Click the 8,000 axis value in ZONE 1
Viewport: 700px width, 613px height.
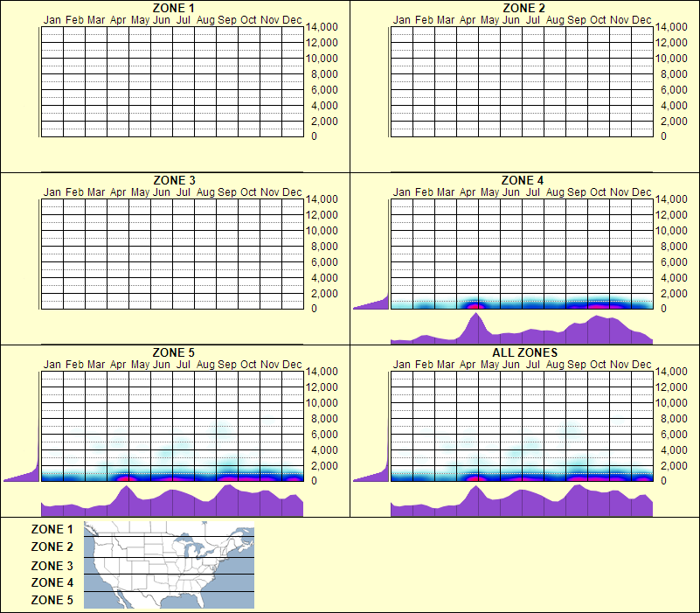click(324, 74)
